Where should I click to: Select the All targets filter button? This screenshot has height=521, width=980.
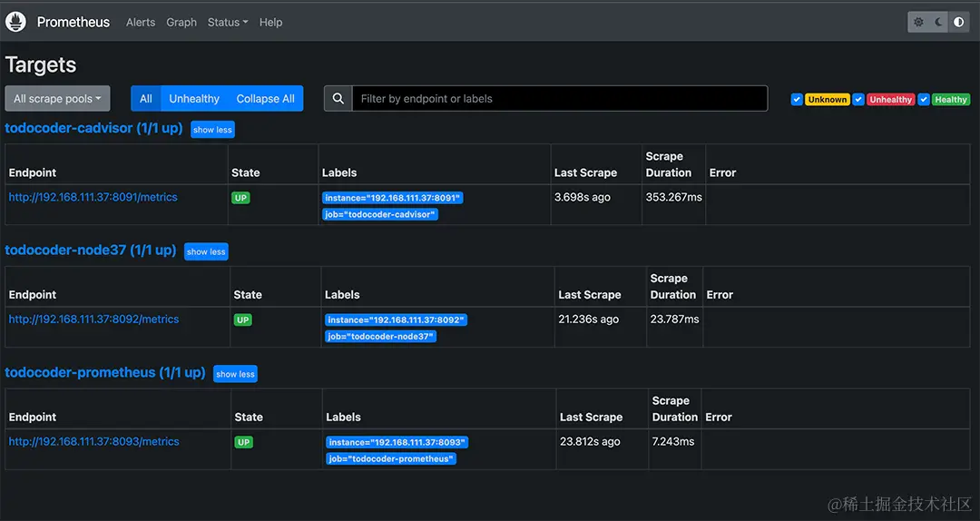[145, 98]
